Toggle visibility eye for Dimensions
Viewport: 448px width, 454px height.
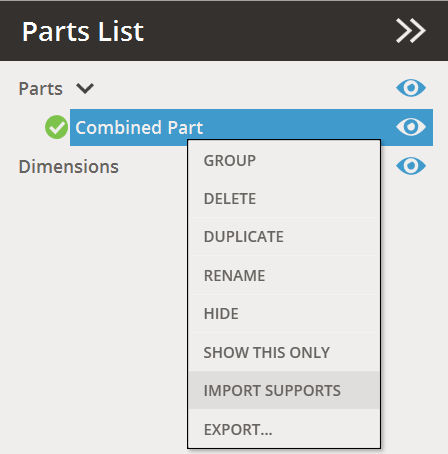(411, 166)
